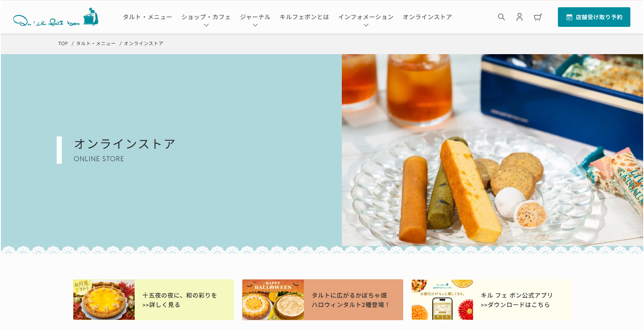The height and width of the screenshot is (330, 644).
Task: Open ハロウィンタルト2種登場 banner text
Action: point(351,300)
